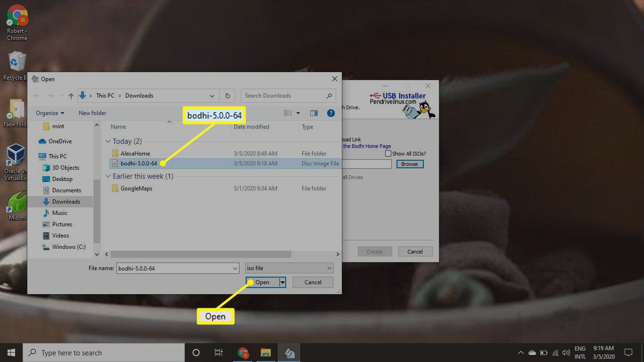This screenshot has height=362, width=644.
Task: Collapse the Earlier this week group
Action: 108,176
